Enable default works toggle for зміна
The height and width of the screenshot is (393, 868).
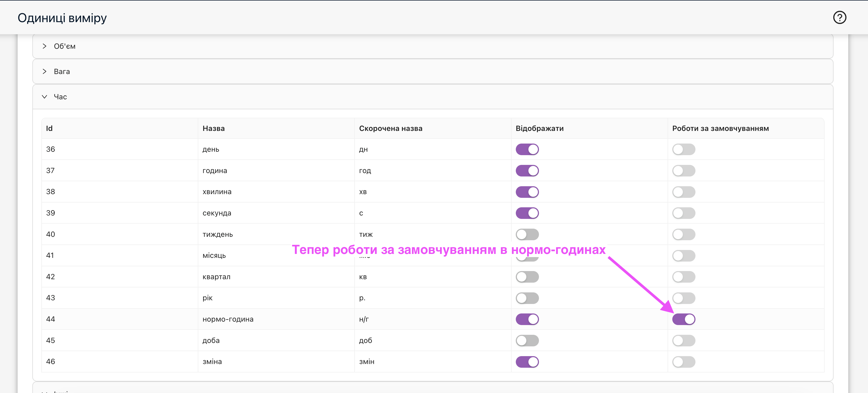pyautogui.click(x=683, y=362)
